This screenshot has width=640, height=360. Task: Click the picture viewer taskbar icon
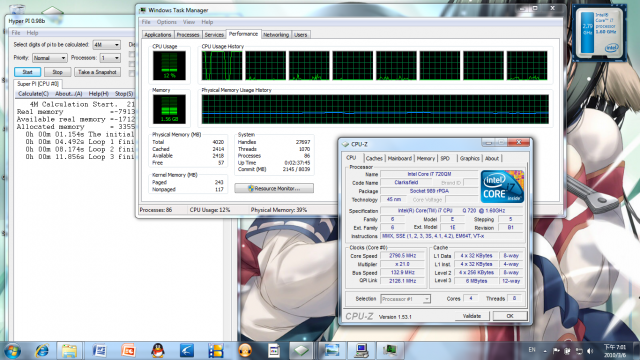[331, 351]
